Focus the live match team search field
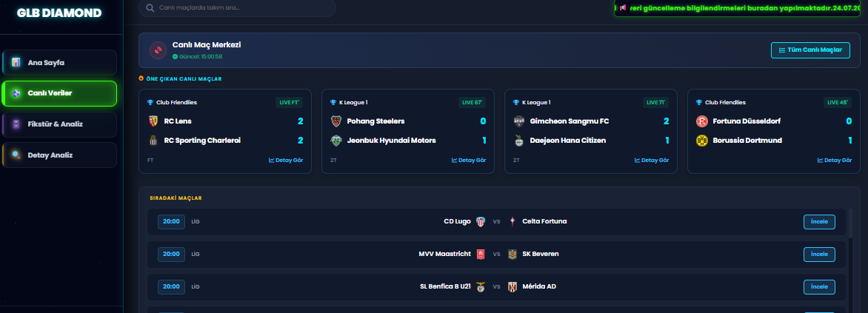 [x=237, y=7]
